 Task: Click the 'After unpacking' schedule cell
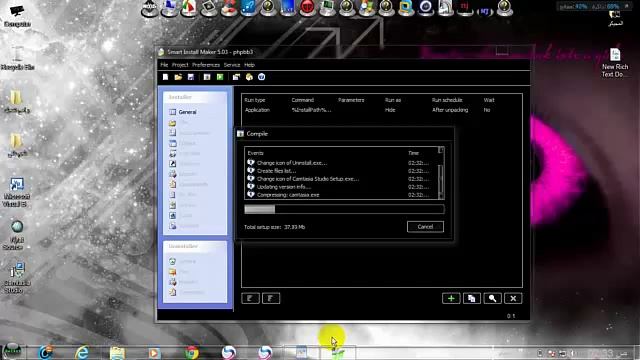click(450, 110)
